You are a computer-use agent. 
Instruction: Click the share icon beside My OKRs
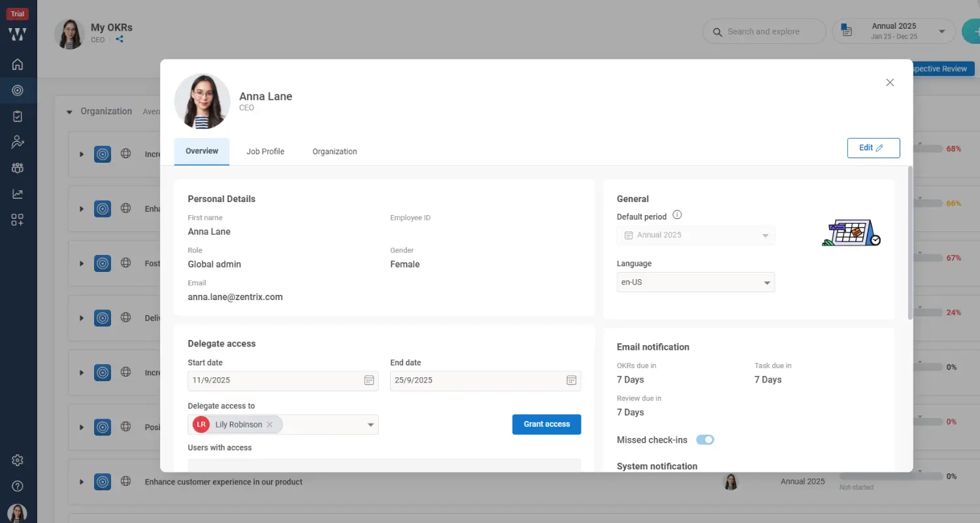point(119,39)
